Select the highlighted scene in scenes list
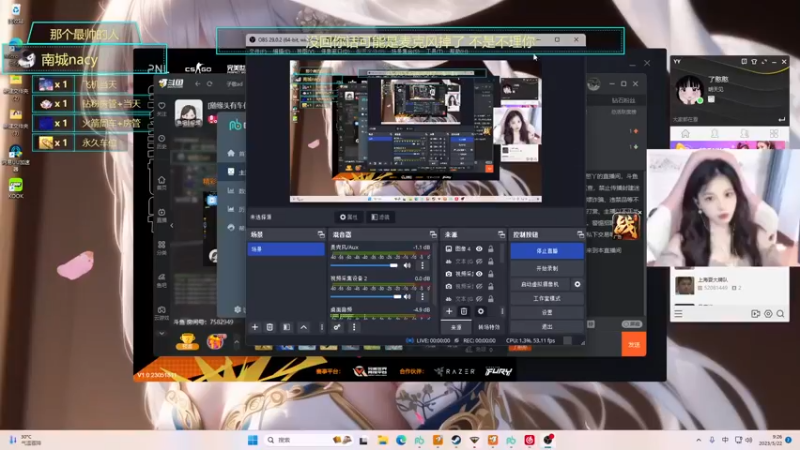This screenshot has height=450, width=800. [x=286, y=249]
